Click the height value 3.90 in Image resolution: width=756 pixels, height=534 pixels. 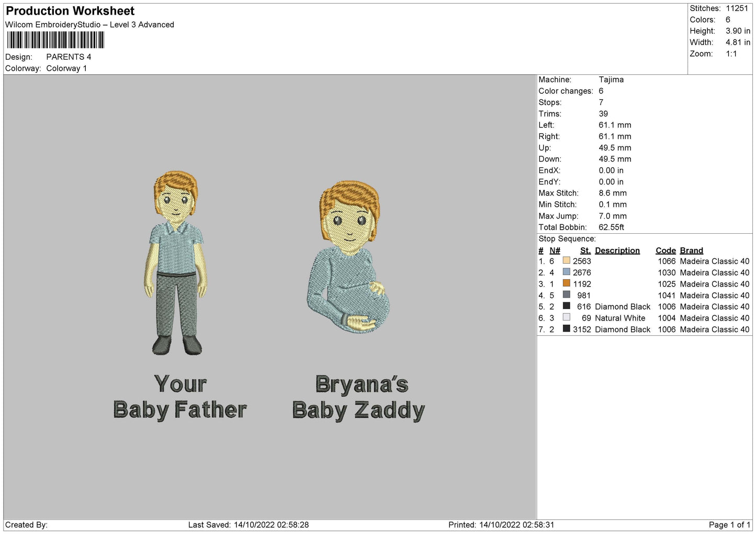tap(738, 31)
